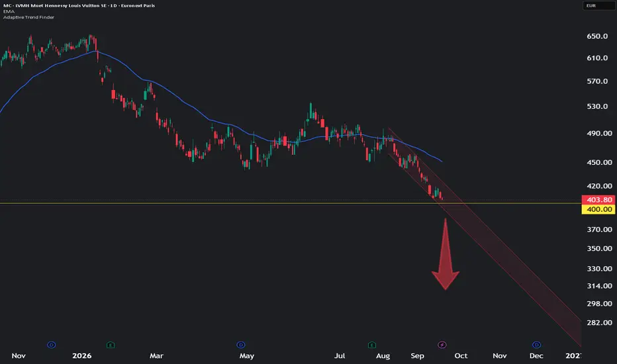Click the 2026 label on time axis
Screen dimensions: 617x364
82,356
